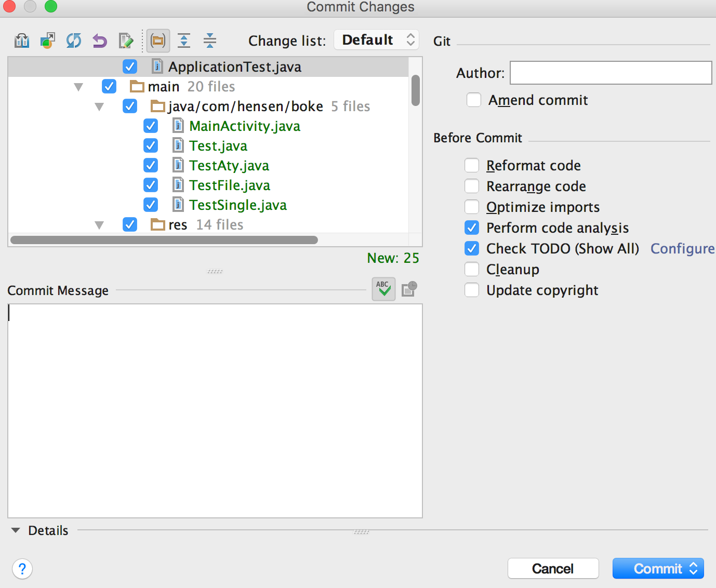Enable the Cleanup option
This screenshot has height=588, width=716.
472,269
